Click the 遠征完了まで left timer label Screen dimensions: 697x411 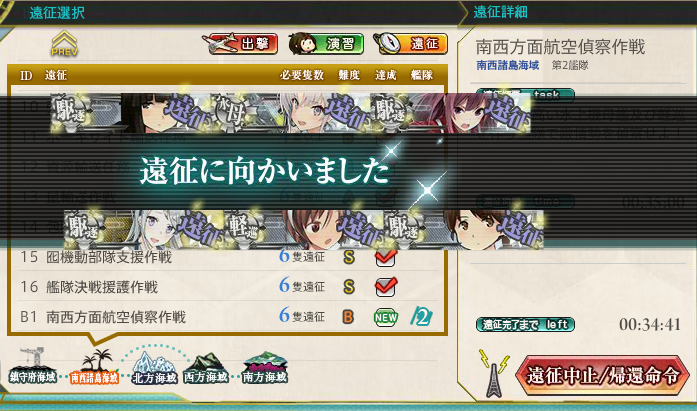pos(525,324)
